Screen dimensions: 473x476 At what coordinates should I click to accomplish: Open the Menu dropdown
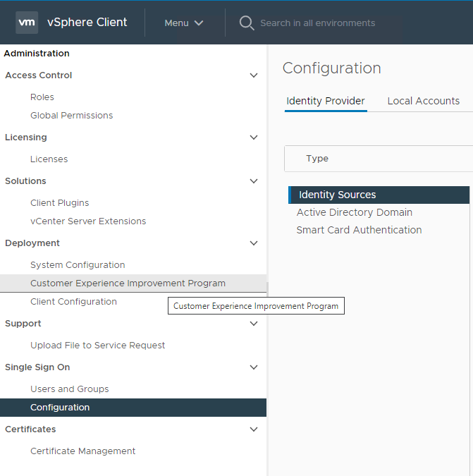(183, 23)
